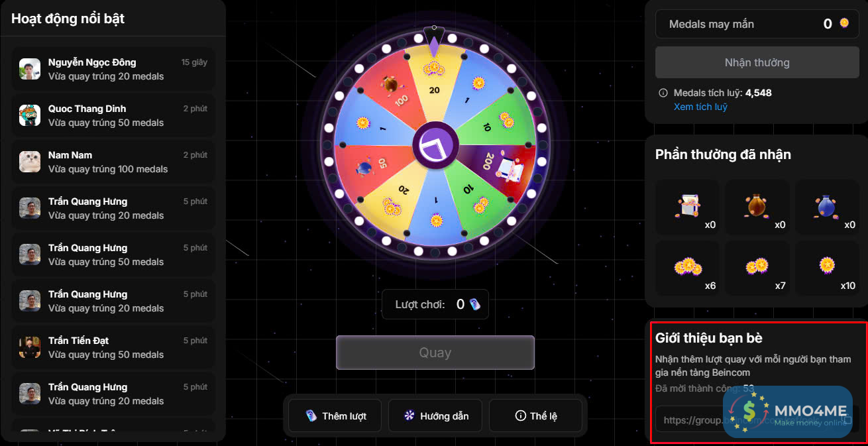
Task: Click the Nhận thưởng button
Action: [x=757, y=63]
